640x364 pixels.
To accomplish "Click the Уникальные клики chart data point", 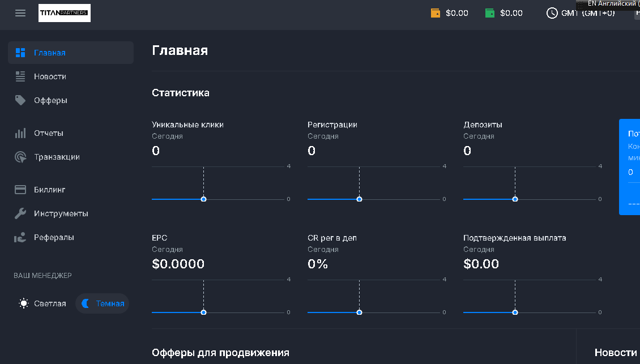I will click(203, 199).
